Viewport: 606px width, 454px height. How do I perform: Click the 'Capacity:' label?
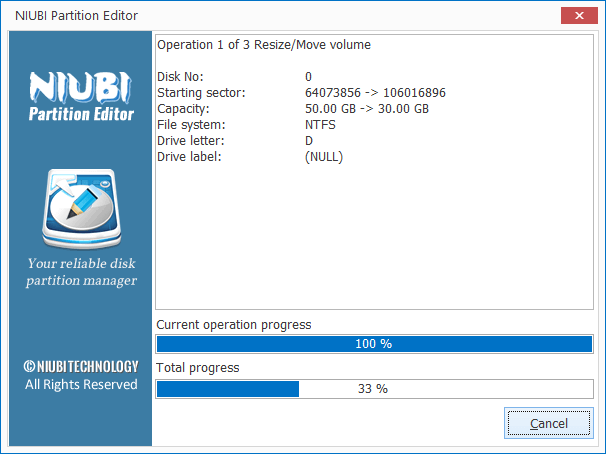click(x=183, y=109)
